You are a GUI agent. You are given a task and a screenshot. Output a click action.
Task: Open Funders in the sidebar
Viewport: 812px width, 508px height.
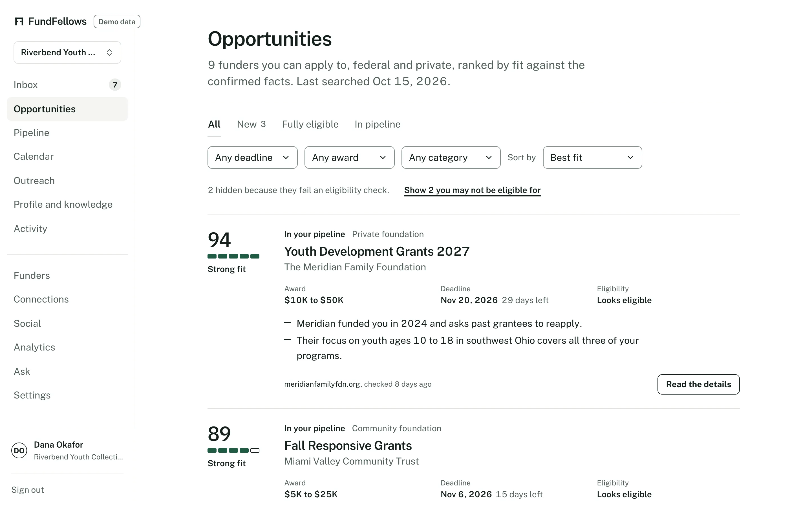[67, 275]
